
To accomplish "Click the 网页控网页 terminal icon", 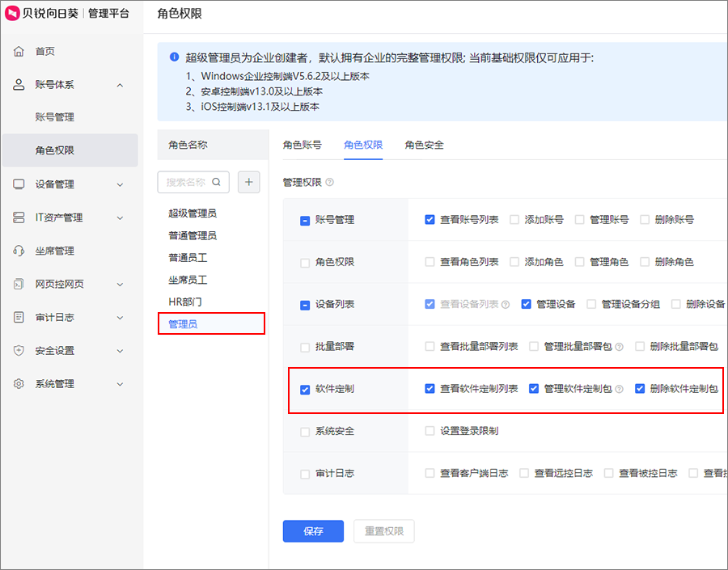I will point(19,284).
